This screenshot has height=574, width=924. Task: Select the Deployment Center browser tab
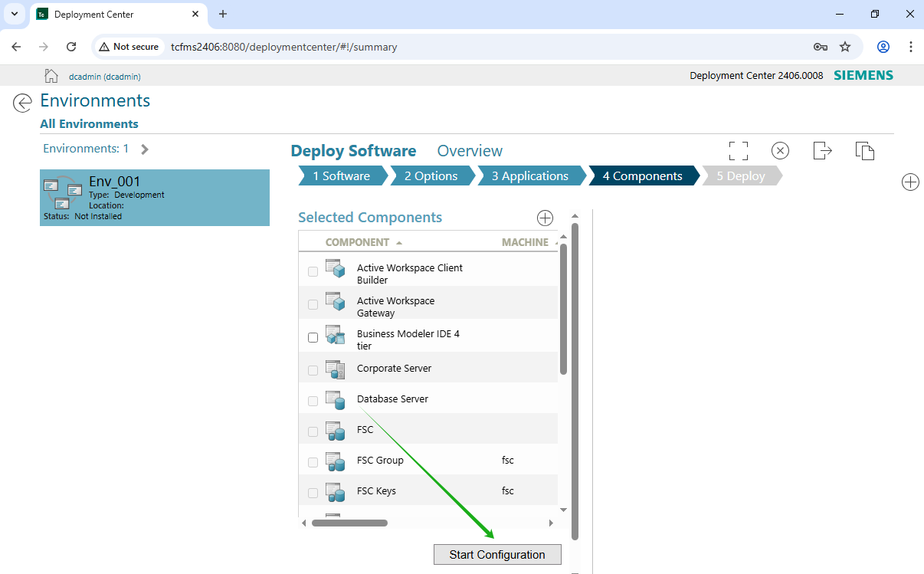tap(119, 15)
